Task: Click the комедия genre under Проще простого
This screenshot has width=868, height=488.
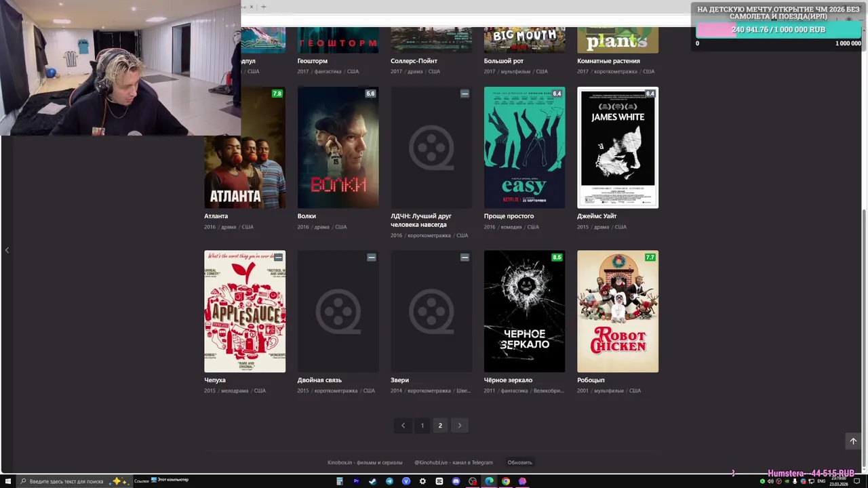Action: click(x=511, y=227)
